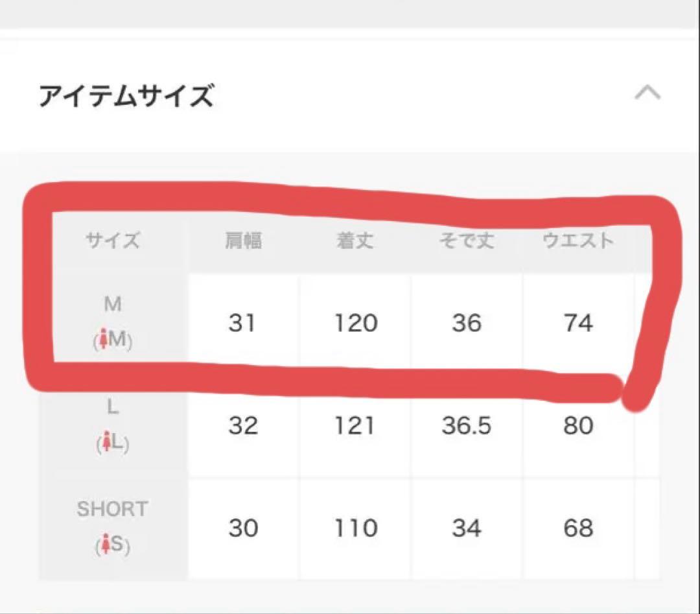Select the SHORT size row label

coord(113,510)
